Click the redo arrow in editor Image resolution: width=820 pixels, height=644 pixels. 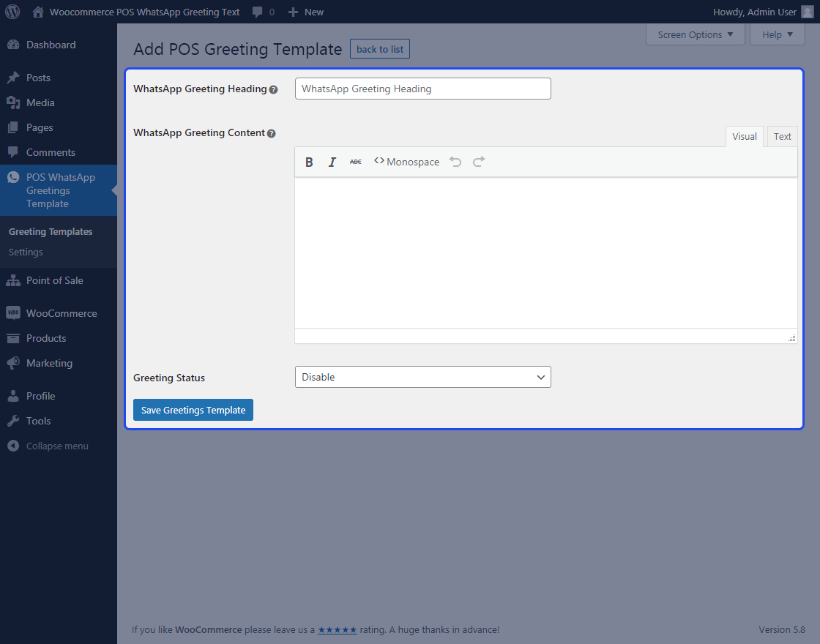(x=479, y=162)
